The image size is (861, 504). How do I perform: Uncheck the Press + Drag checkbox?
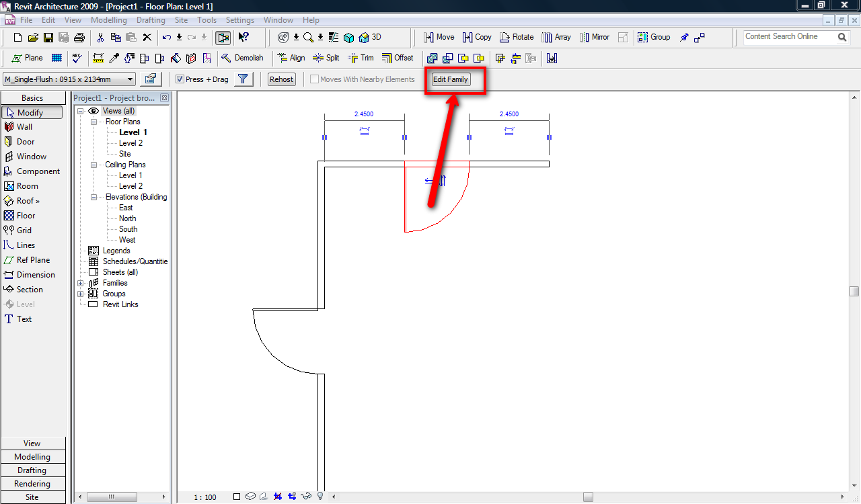tap(180, 79)
